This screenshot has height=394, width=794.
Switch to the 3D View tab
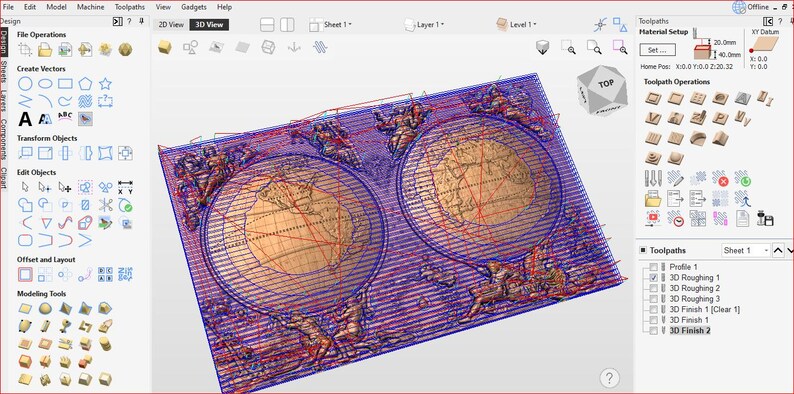209,24
